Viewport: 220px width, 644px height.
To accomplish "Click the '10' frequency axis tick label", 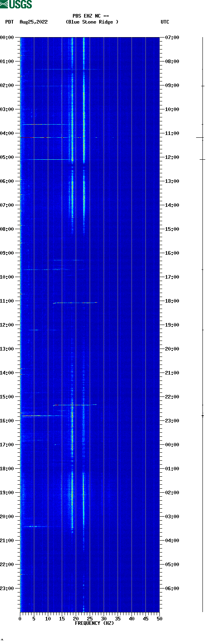I will [48, 619].
